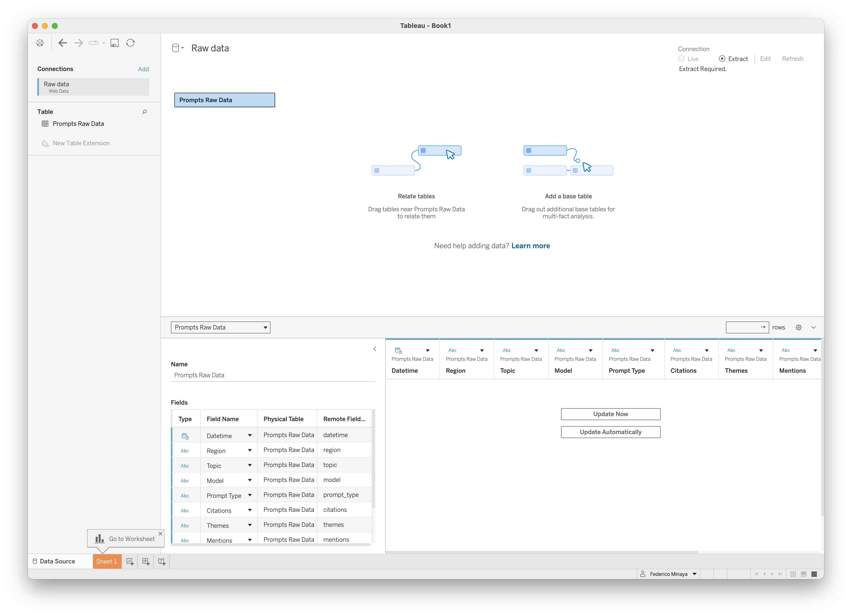Screen dimensions: 852x616
Task: Click the Datetime column type icon
Action: pyautogui.click(x=398, y=350)
